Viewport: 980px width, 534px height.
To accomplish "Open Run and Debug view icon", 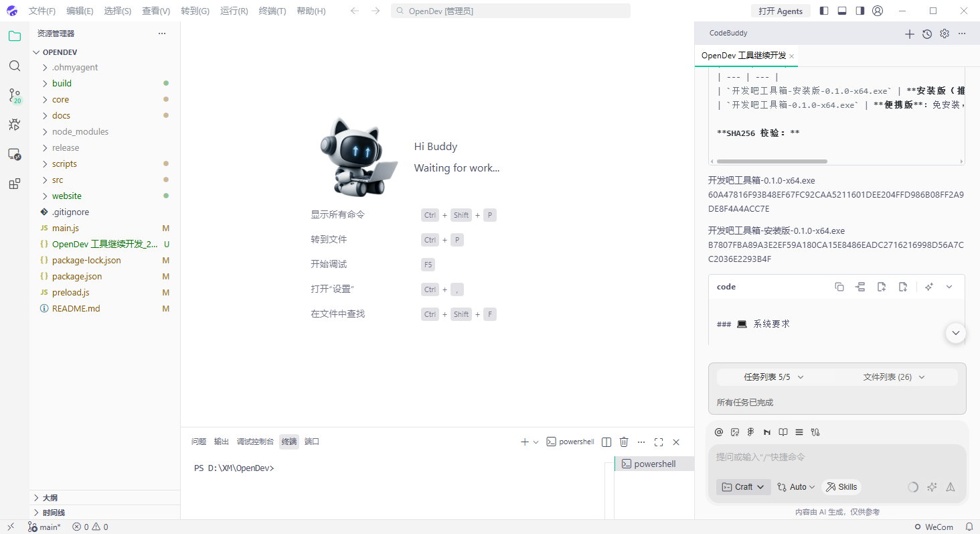I will [x=14, y=125].
